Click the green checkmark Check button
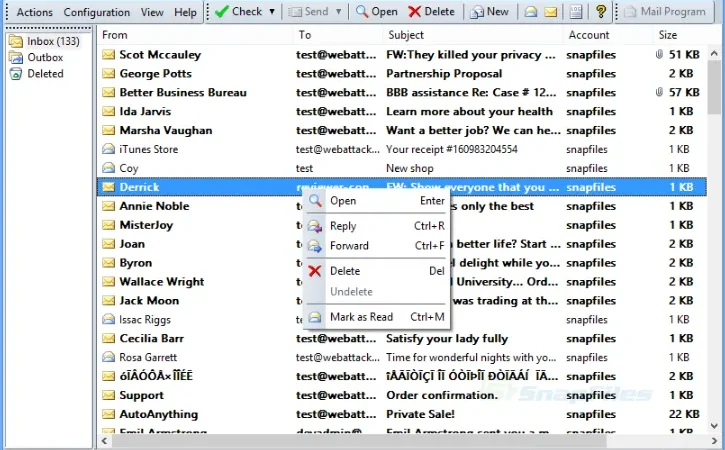This screenshot has height=450, width=725. coord(239,12)
